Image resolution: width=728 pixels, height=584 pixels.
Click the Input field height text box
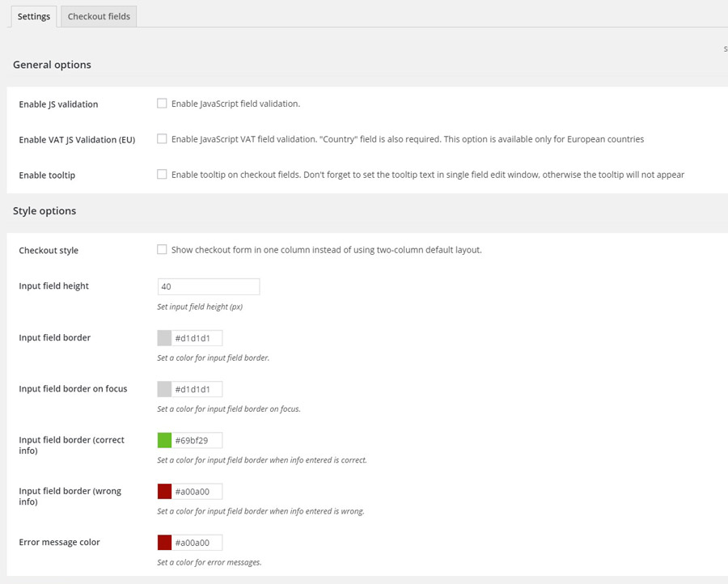coord(209,286)
